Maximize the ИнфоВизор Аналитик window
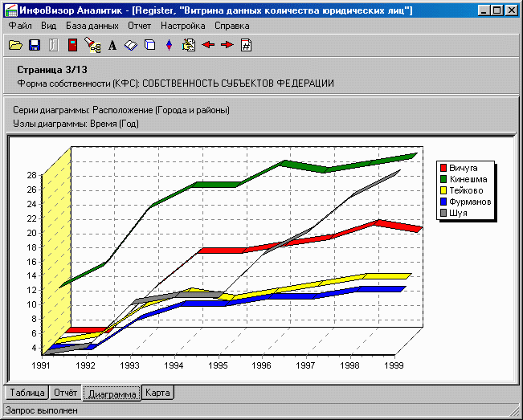This screenshot has width=523, height=420. 496,10
